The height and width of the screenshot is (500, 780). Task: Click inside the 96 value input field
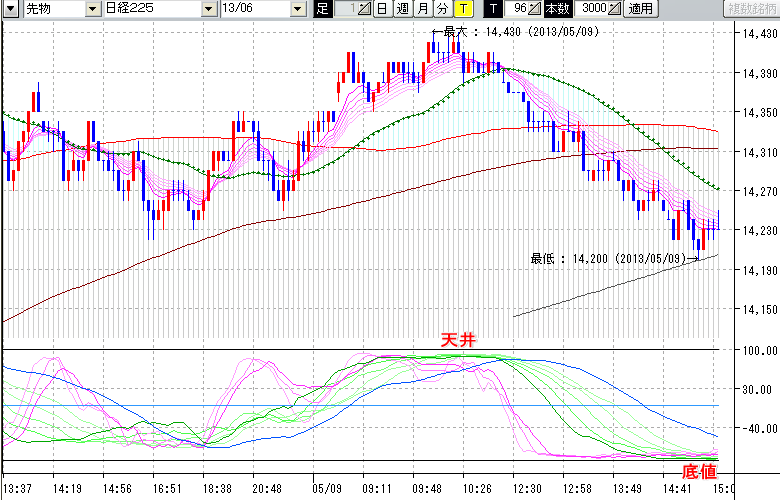[x=517, y=9]
